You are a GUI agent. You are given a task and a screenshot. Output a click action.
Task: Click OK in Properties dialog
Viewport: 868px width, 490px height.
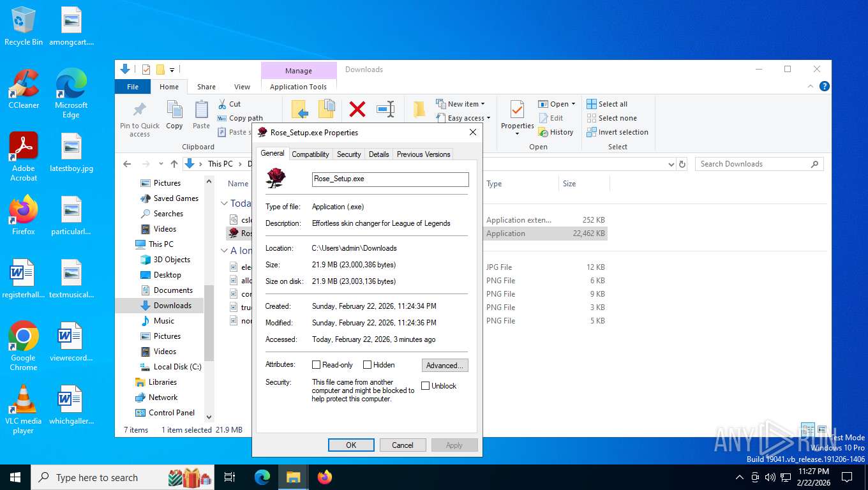click(x=351, y=445)
